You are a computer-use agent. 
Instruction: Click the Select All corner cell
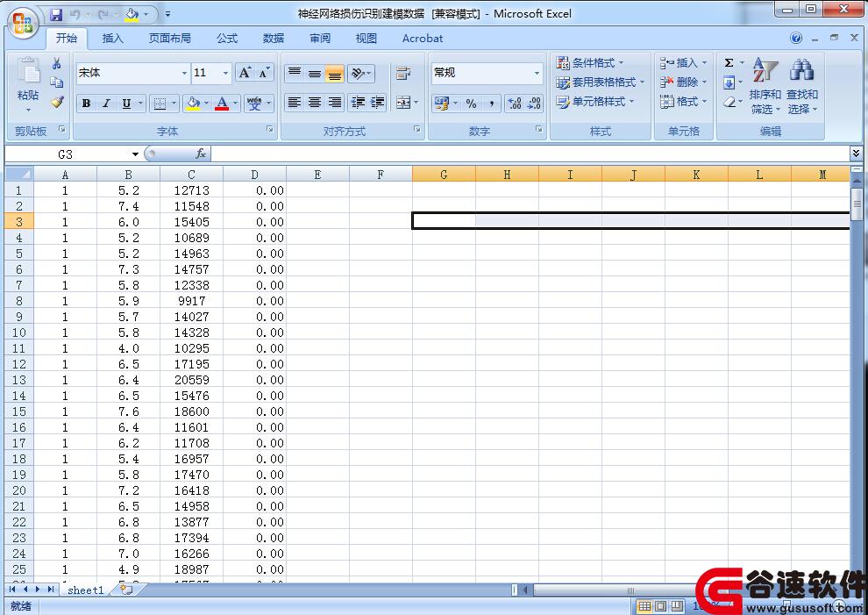coord(18,175)
